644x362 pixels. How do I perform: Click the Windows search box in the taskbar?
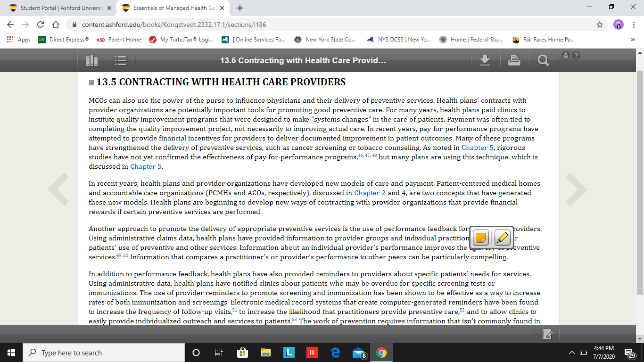(104, 353)
